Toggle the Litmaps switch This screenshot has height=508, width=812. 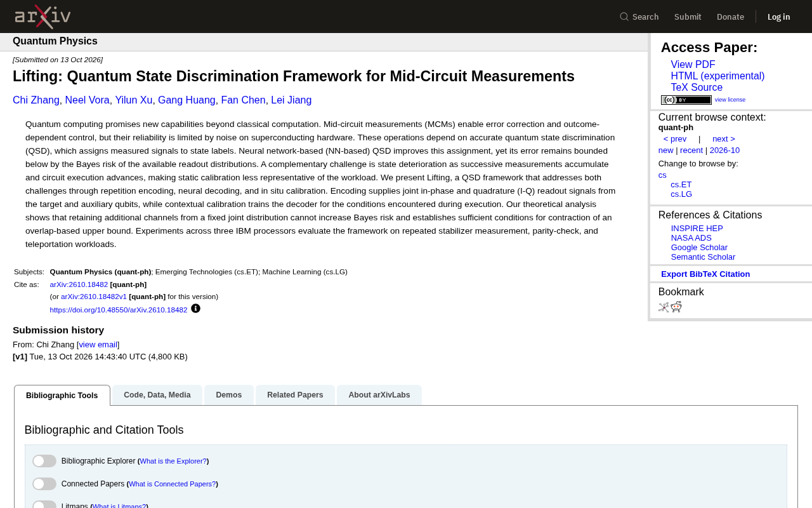(x=44, y=505)
